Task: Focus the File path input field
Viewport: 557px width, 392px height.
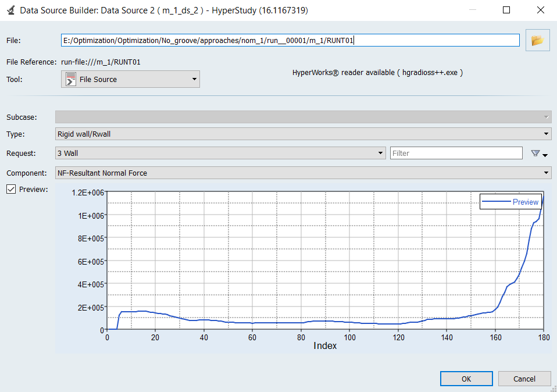Action: [x=290, y=40]
